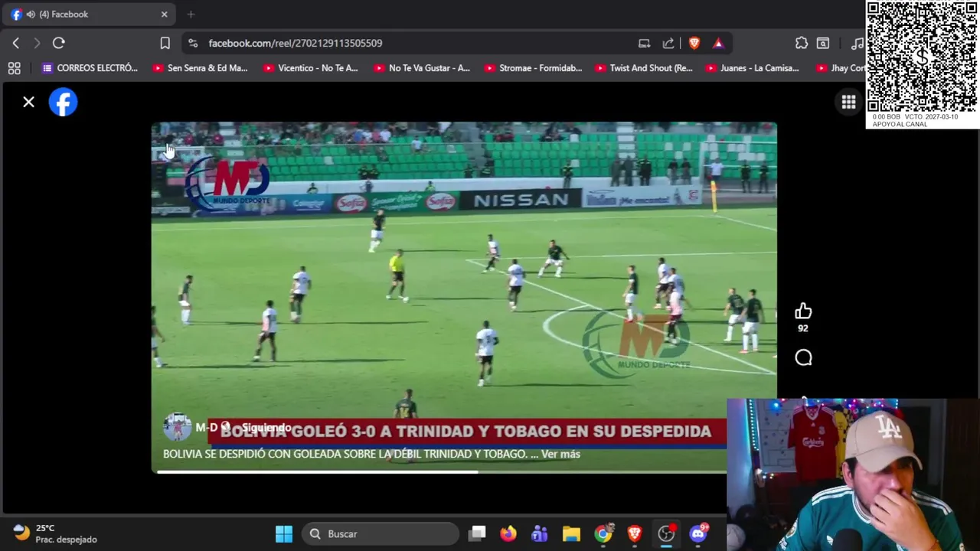980x551 pixels.
Task: Switch to Brave browser in taskbar
Action: (x=635, y=533)
